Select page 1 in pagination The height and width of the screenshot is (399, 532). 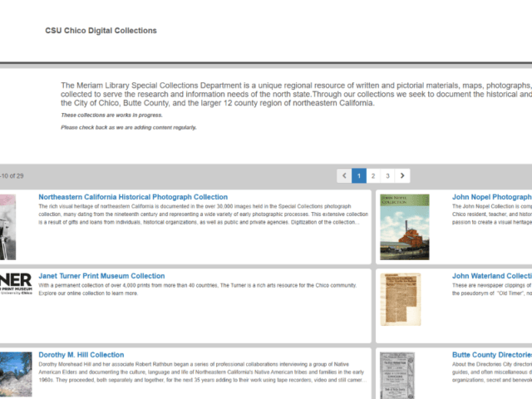[x=359, y=175]
